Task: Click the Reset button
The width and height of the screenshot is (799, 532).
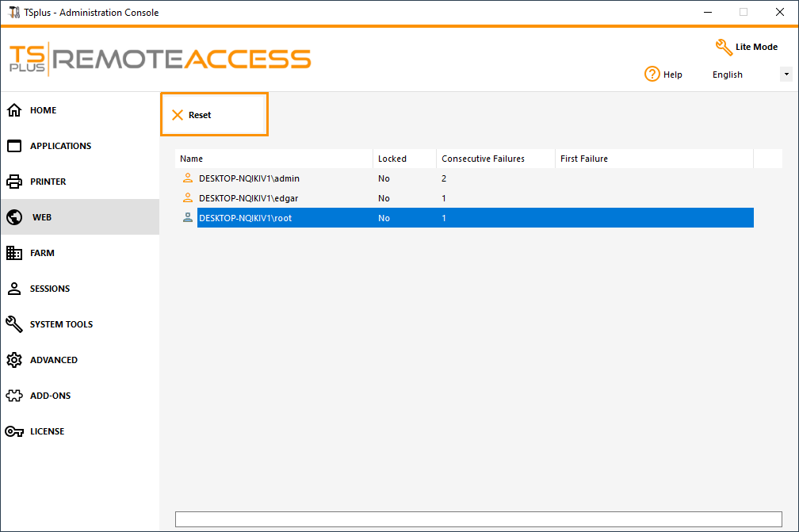Action: (x=214, y=114)
